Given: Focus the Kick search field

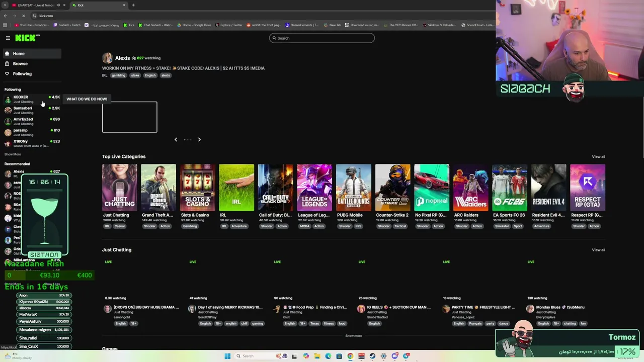Looking at the screenshot, I should pos(322,38).
